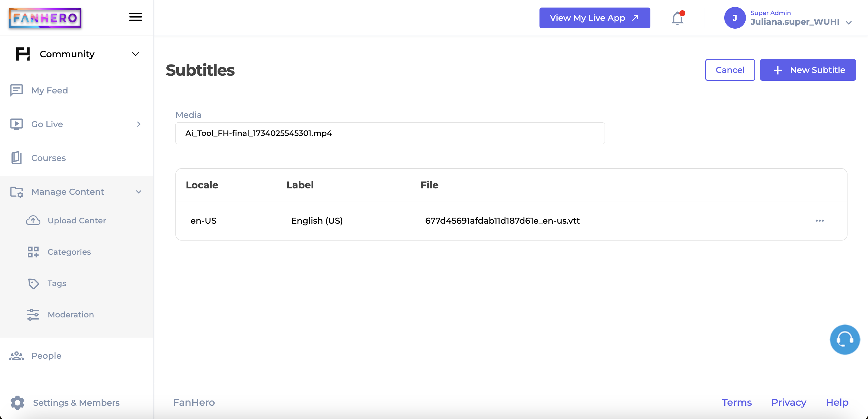Click the Cancel button
Screen dimensions: 868x419
tap(730, 70)
